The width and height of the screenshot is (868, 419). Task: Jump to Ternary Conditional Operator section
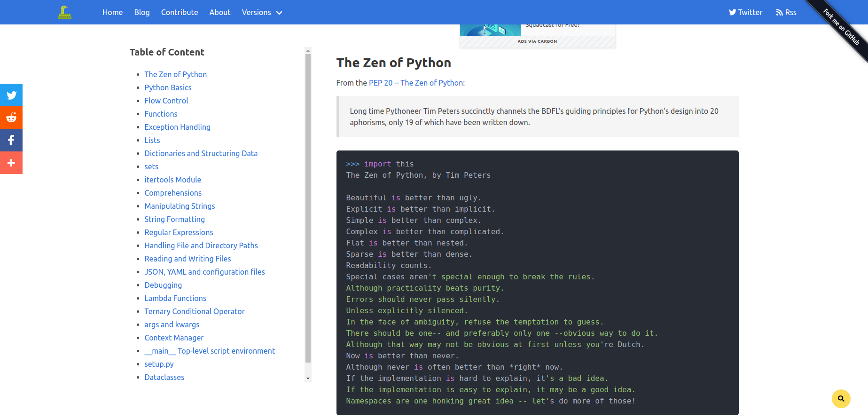[x=195, y=311]
